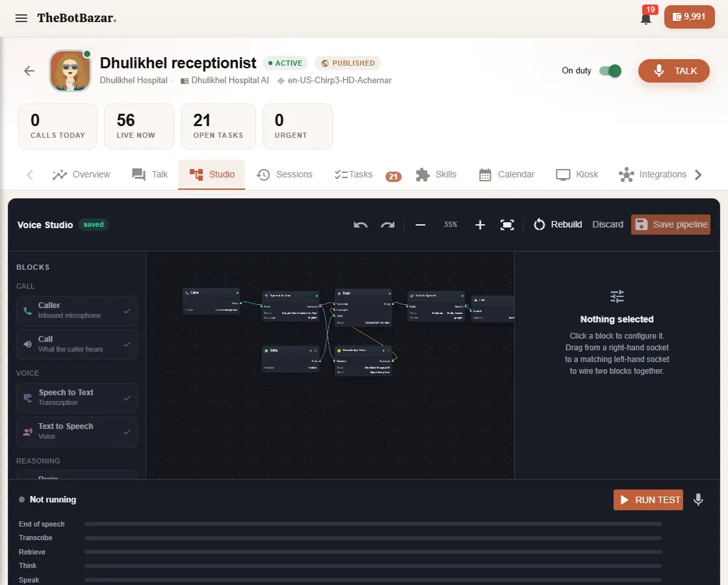
Task: Click Save pipeline
Action: 670,225
